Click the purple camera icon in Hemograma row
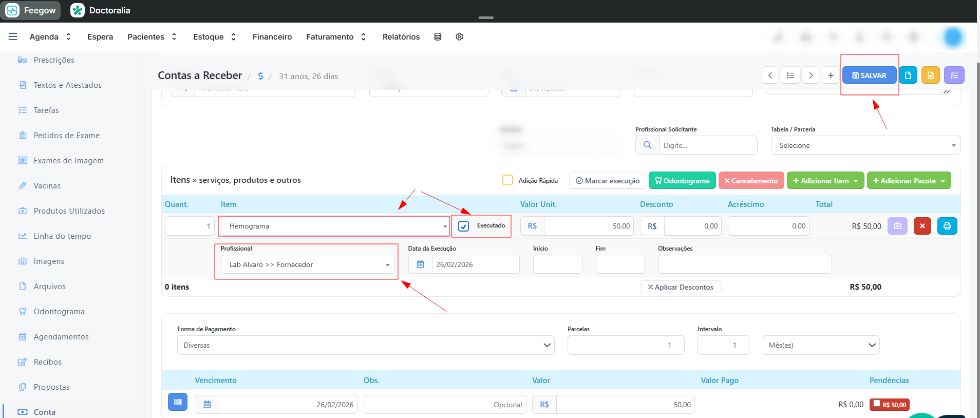The image size is (980, 418). click(x=897, y=226)
